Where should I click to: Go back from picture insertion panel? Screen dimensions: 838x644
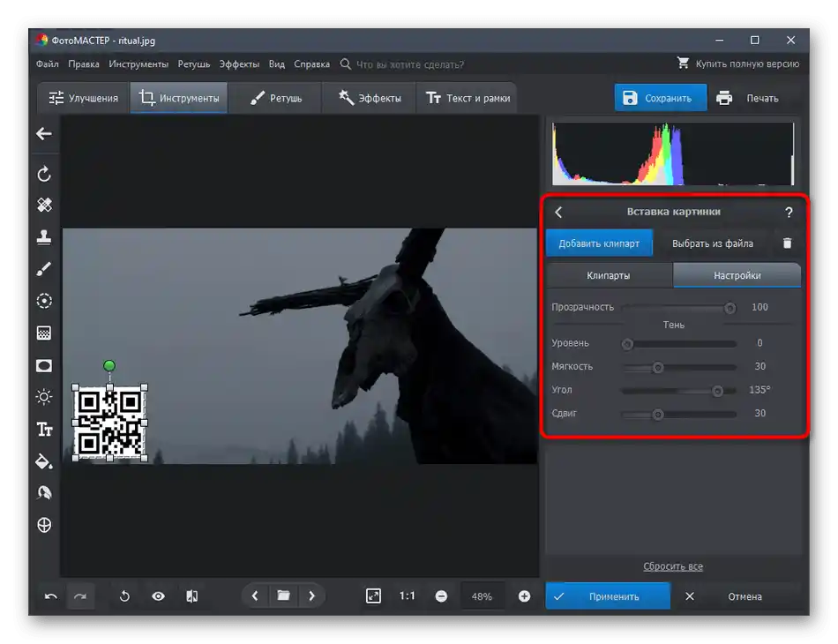click(x=558, y=212)
